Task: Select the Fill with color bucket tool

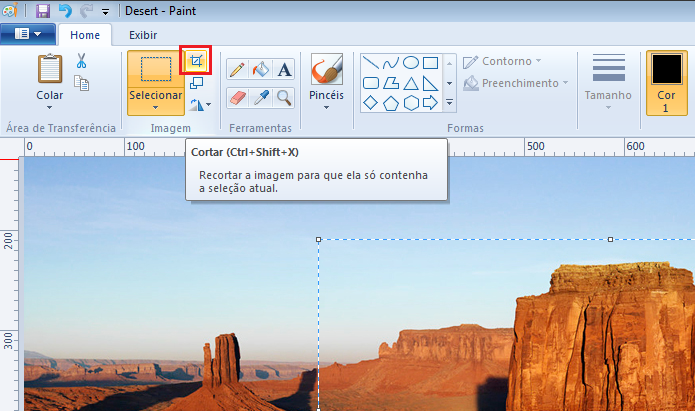Action: click(x=261, y=70)
